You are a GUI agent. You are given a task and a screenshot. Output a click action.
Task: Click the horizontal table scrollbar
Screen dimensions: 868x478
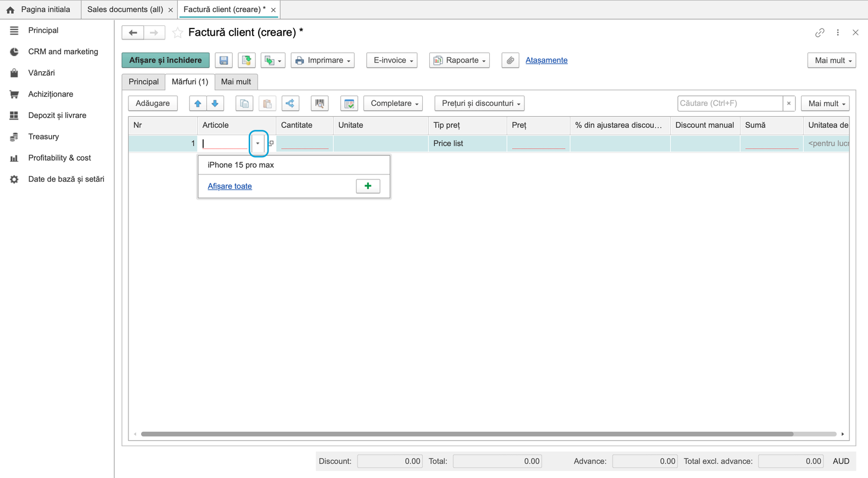tap(467, 434)
